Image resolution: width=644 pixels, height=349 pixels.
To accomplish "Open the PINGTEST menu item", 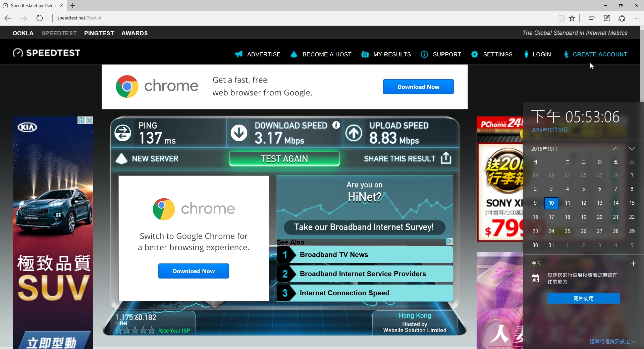I will point(99,33).
